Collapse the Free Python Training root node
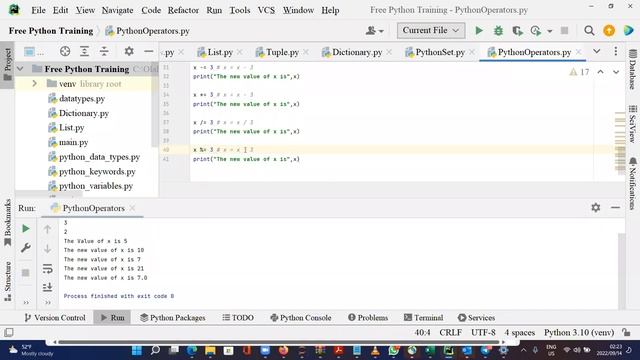 (20, 69)
